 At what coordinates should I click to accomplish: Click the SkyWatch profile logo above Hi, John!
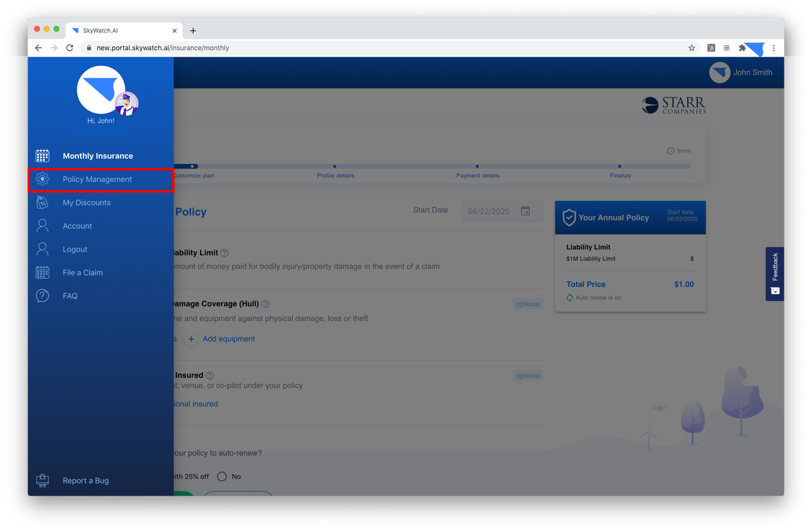point(101,90)
